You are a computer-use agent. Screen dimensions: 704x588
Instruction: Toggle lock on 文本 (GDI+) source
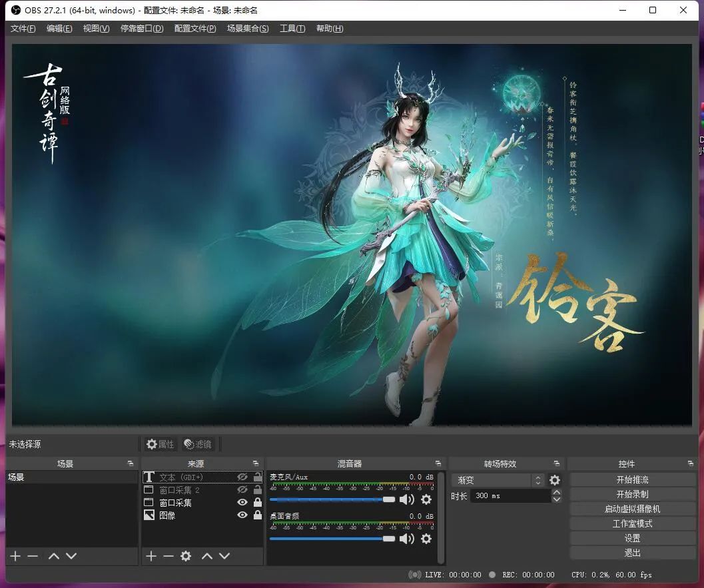[257, 477]
